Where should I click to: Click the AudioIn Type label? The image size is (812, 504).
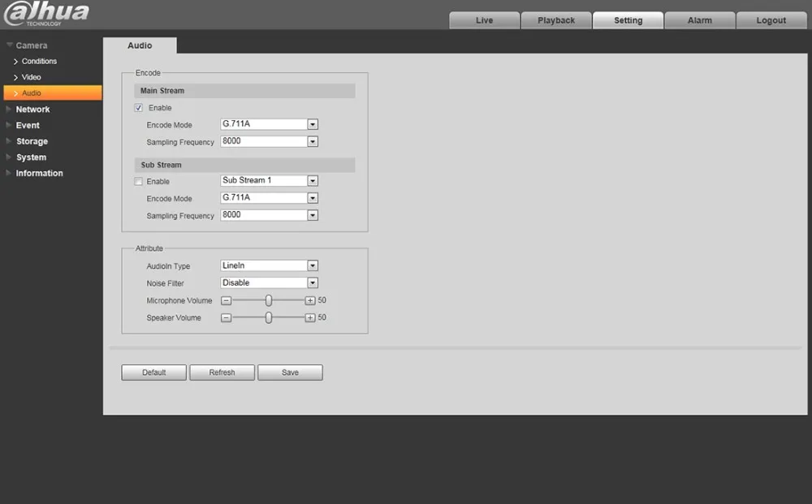coord(168,266)
